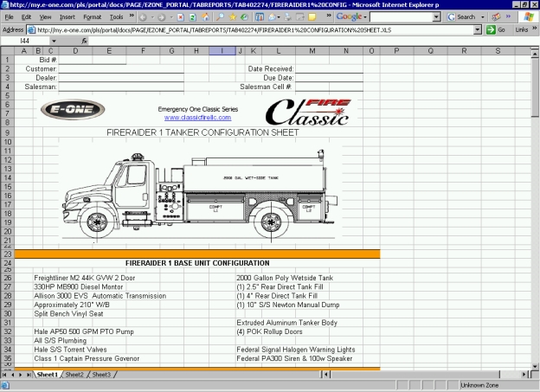Expand hidden standard toolbar buttons chevron

(x=329, y=16)
